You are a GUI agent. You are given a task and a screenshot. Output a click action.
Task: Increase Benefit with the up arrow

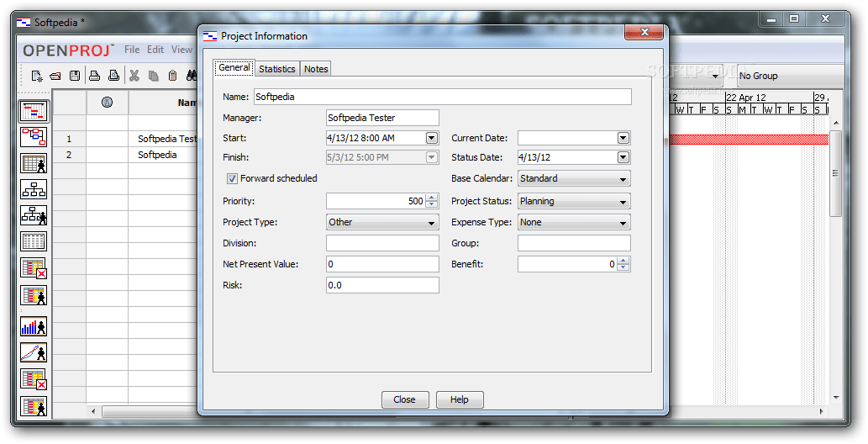click(x=623, y=261)
